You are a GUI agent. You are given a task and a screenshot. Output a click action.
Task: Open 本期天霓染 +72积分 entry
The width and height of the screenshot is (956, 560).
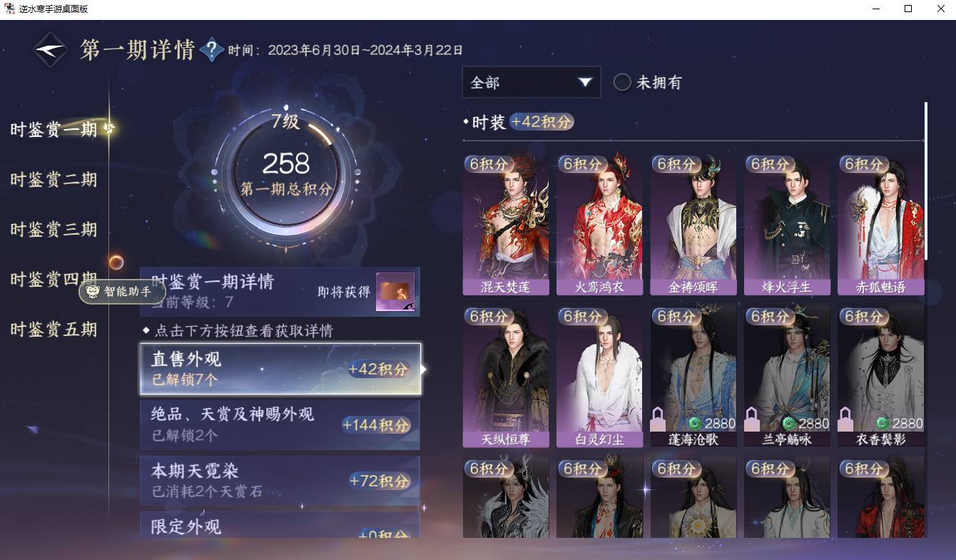(280, 480)
